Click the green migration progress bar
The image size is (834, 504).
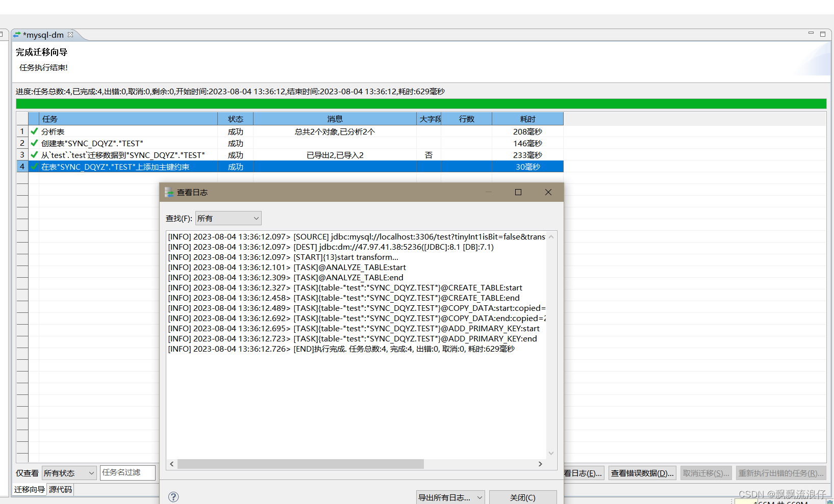point(421,103)
